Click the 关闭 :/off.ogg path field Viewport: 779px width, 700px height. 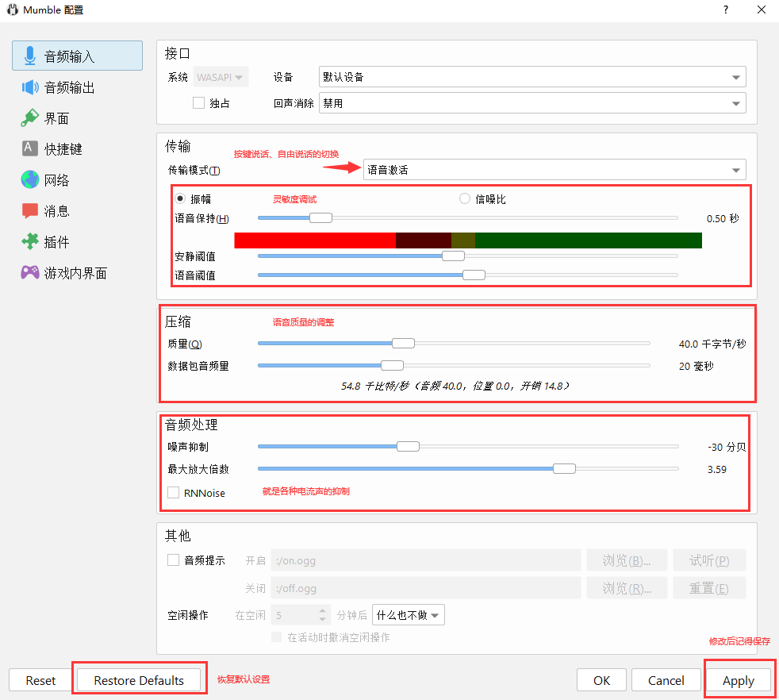coord(426,588)
